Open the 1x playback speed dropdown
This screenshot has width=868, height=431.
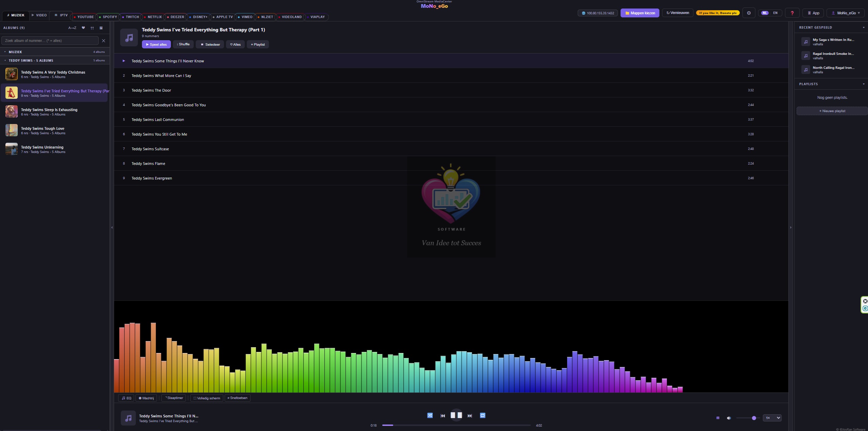click(772, 418)
